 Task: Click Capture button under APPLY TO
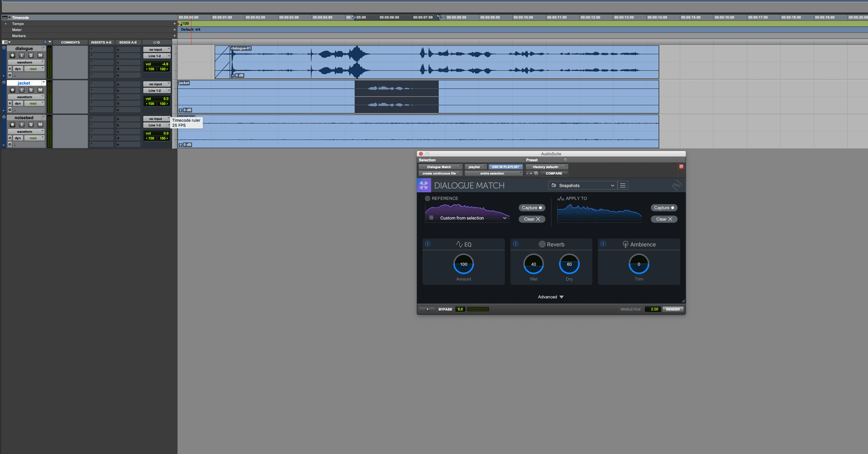664,208
